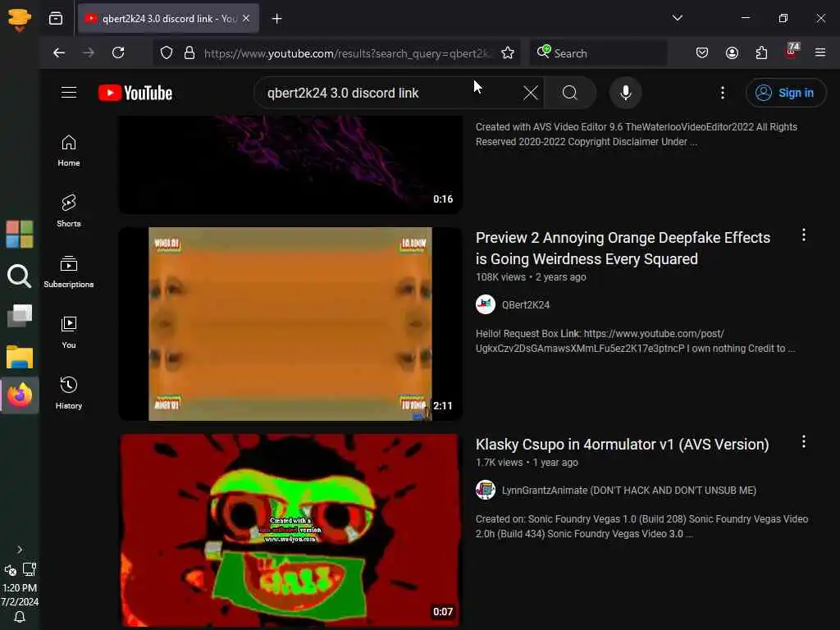The image size is (840, 630).
Task: Click the YouTube logo
Action: (135, 93)
